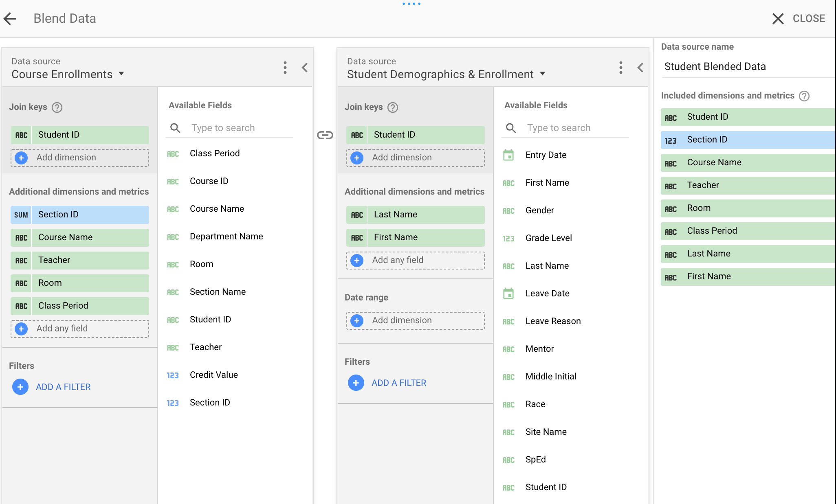Click ABC badge on included Room

(671, 209)
